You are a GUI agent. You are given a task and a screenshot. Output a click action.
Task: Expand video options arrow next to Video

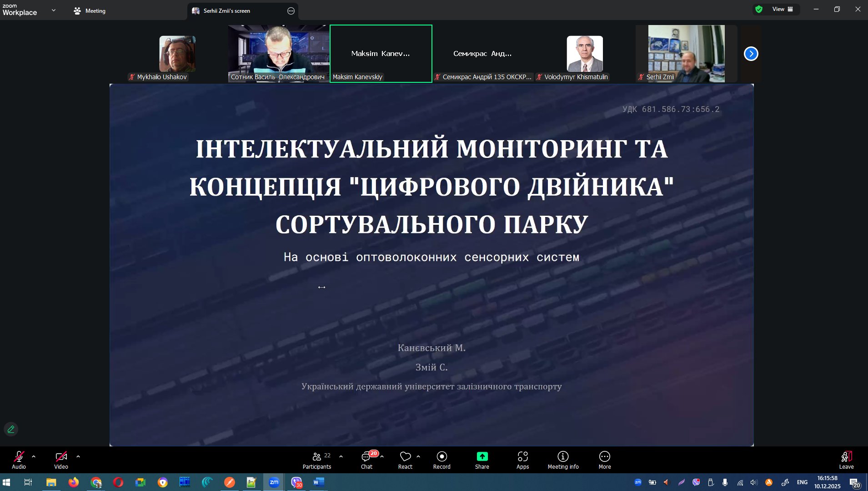click(x=78, y=456)
